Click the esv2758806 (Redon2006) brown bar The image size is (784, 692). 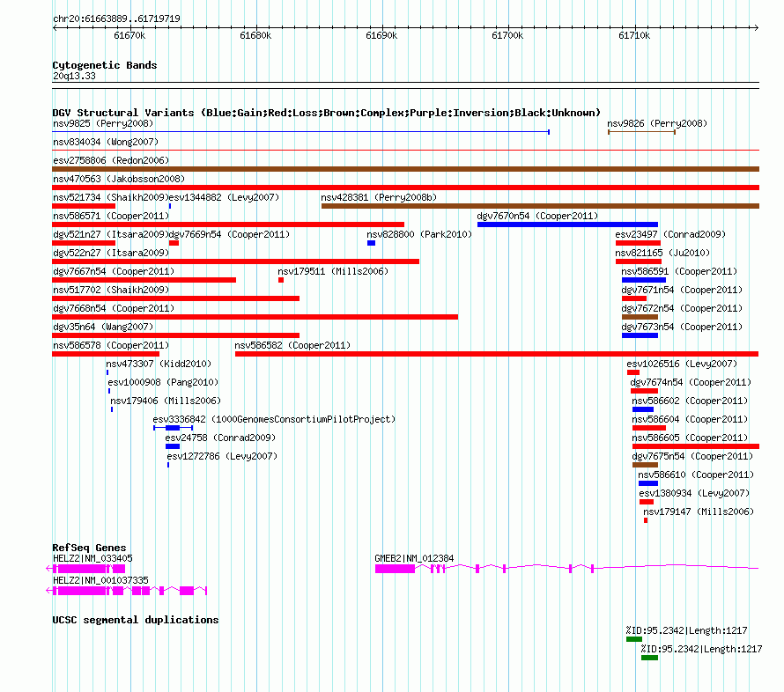405,169
